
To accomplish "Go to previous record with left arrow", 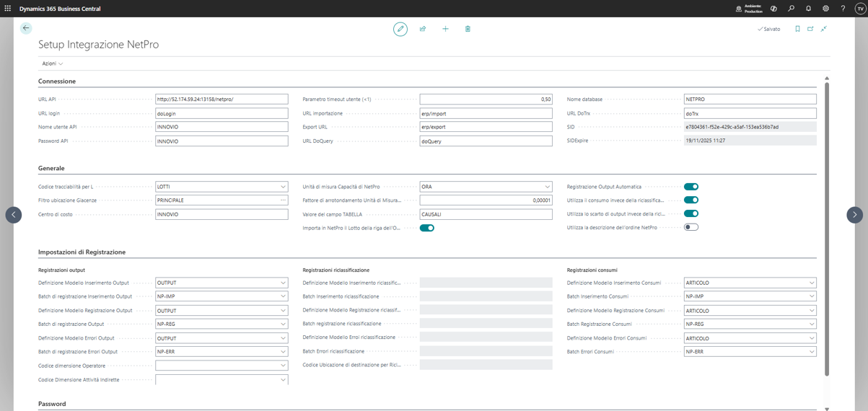I will 14,215.
